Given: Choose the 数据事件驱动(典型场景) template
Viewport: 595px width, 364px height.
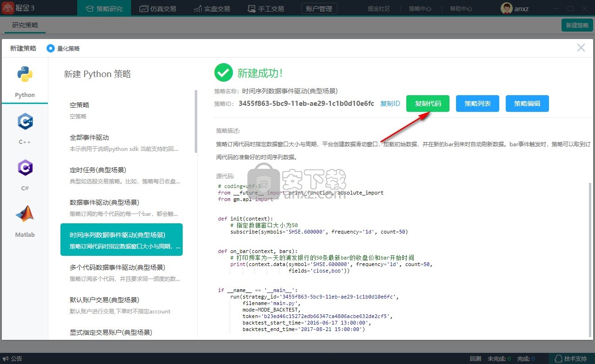Looking at the screenshot, I should [121, 208].
